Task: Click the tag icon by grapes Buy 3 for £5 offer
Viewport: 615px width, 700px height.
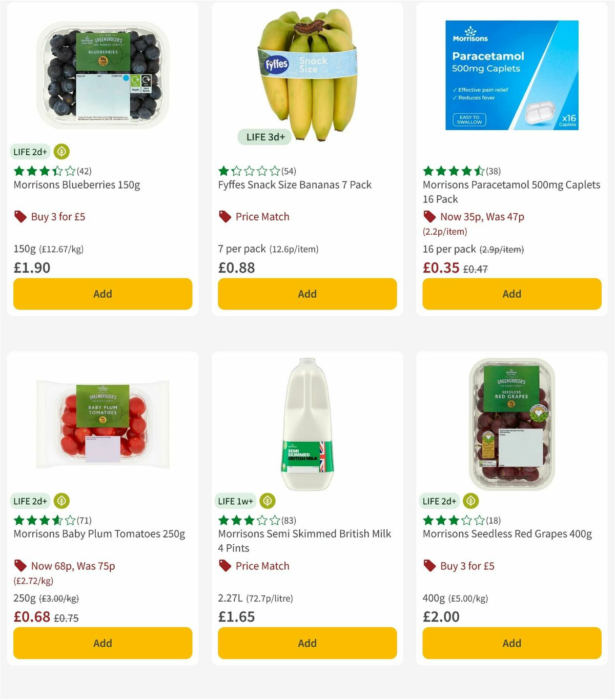Action: point(429,566)
